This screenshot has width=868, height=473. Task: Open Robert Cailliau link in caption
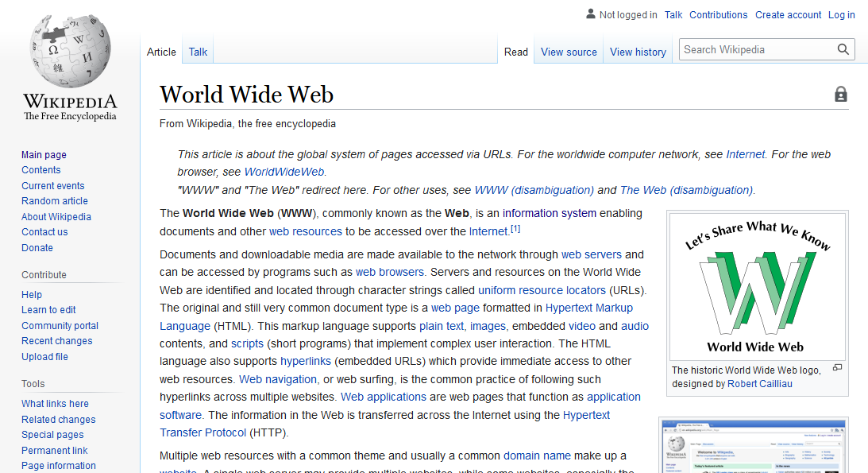pyautogui.click(x=759, y=384)
